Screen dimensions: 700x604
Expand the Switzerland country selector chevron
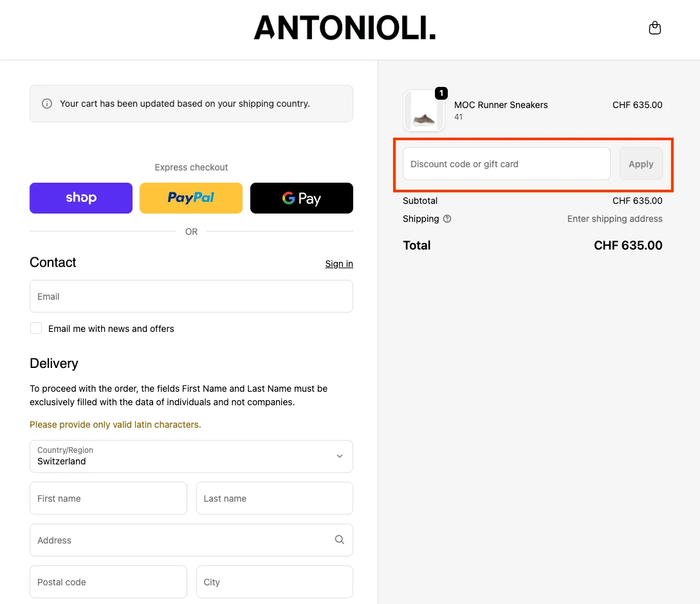(339, 456)
